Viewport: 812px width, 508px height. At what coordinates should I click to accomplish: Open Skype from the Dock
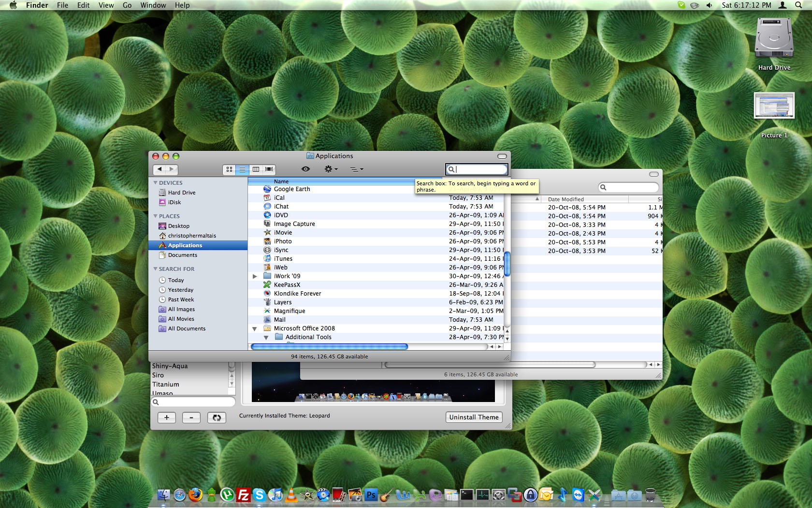(259, 495)
